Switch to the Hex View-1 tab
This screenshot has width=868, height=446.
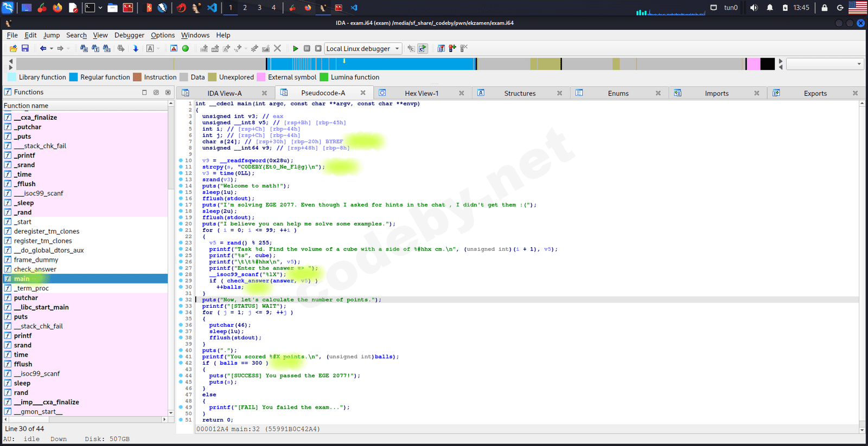(x=421, y=93)
